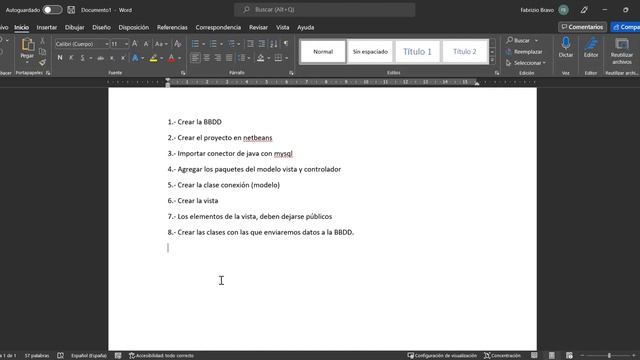Click the Comentarios button
640x360 pixels.
point(582,27)
